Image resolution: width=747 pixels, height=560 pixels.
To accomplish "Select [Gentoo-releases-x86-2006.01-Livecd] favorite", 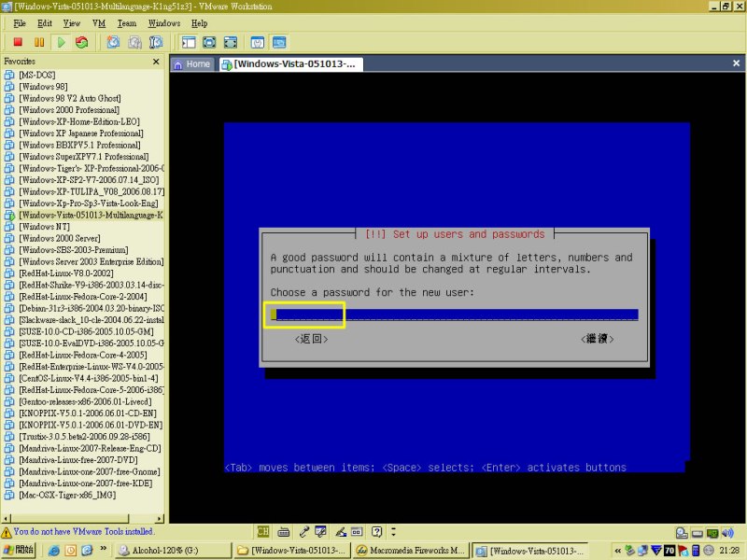I will [85, 401].
